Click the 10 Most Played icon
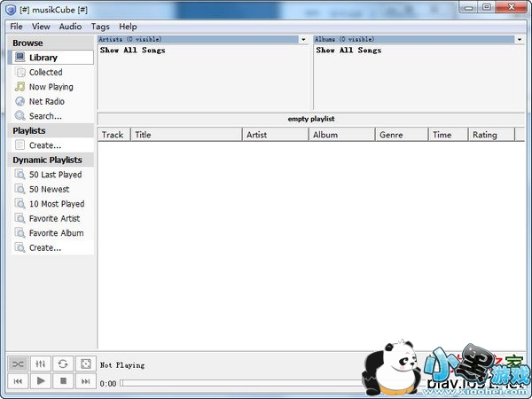532x399 pixels. click(20, 204)
